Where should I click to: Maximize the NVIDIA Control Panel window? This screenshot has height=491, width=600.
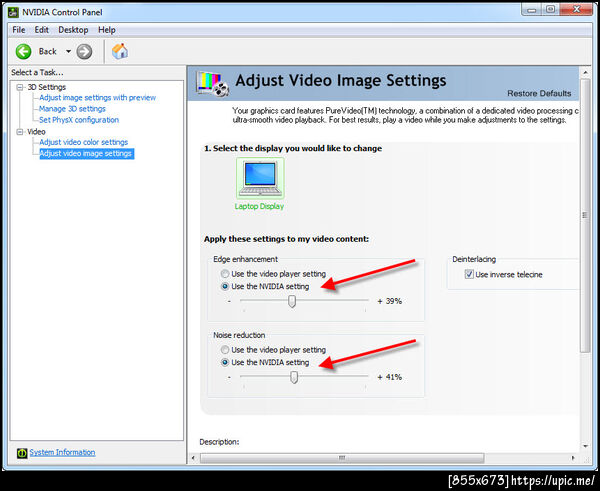point(550,10)
